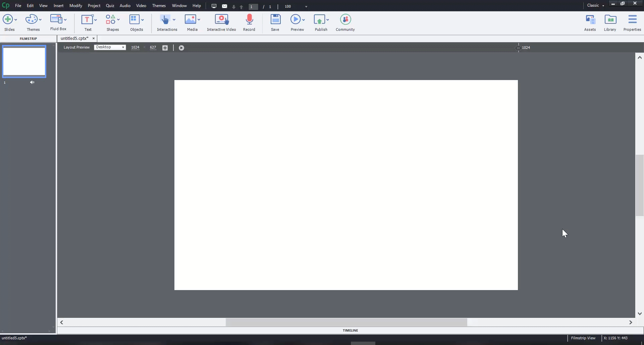Click the Media image icon
Screen dimensions: 644x345
point(190,19)
